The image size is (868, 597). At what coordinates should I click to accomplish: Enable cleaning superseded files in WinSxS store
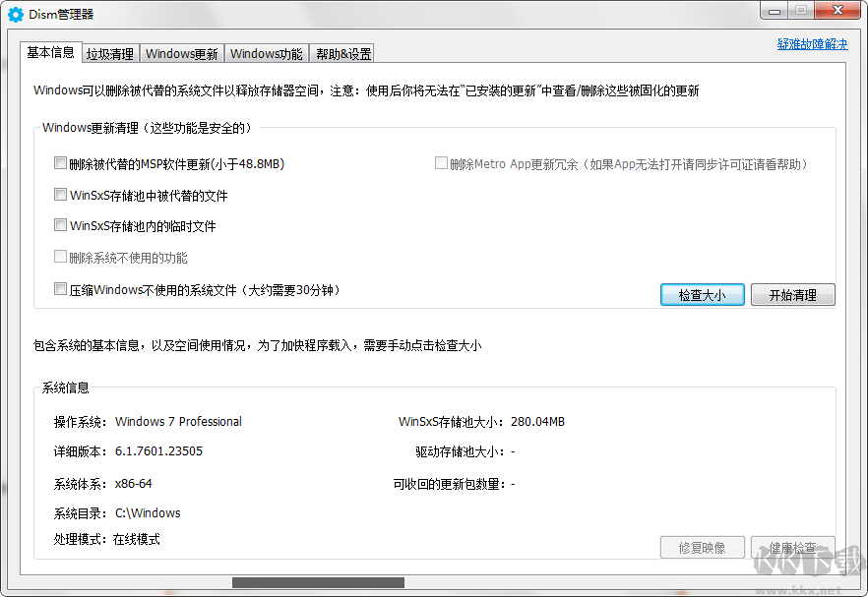[60, 195]
